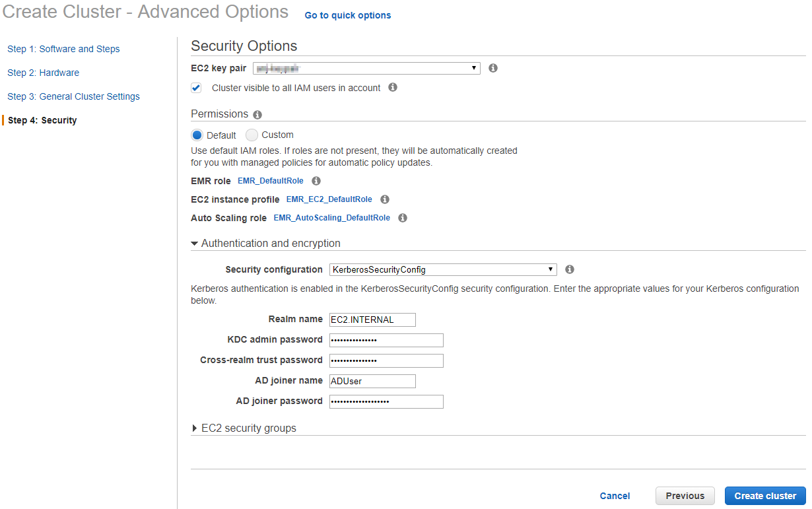Select the Custom permissions radio button
812x509 pixels.
click(252, 135)
